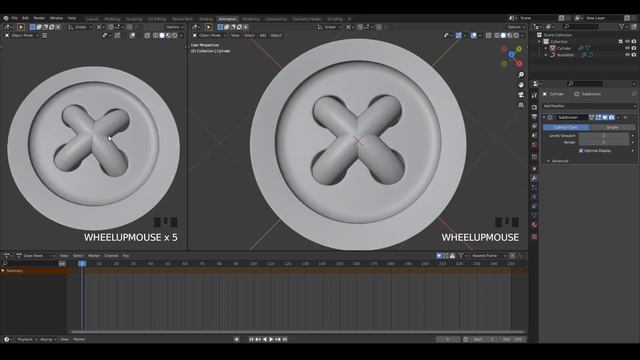Image resolution: width=640 pixels, height=360 pixels.
Task: Adjust Render levels value field
Action: [604, 142]
